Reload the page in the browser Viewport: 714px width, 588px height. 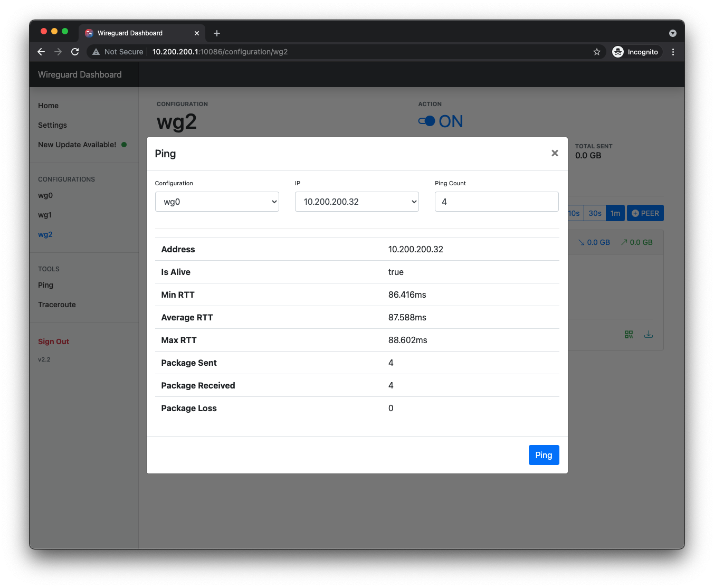tap(75, 52)
